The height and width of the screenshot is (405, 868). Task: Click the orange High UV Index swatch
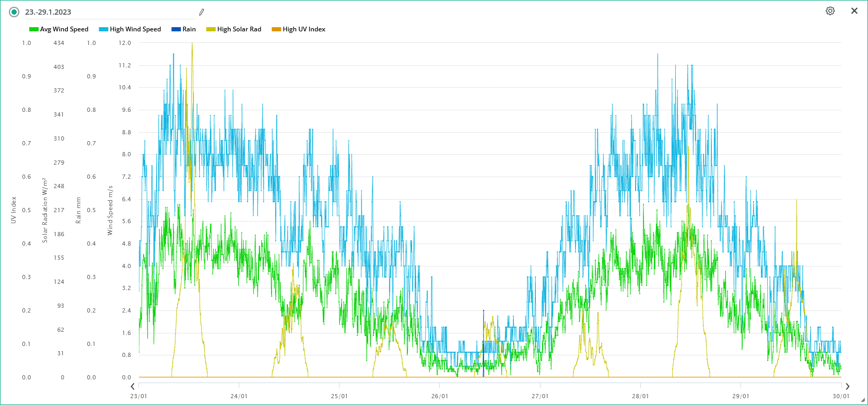[x=276, y=29]
